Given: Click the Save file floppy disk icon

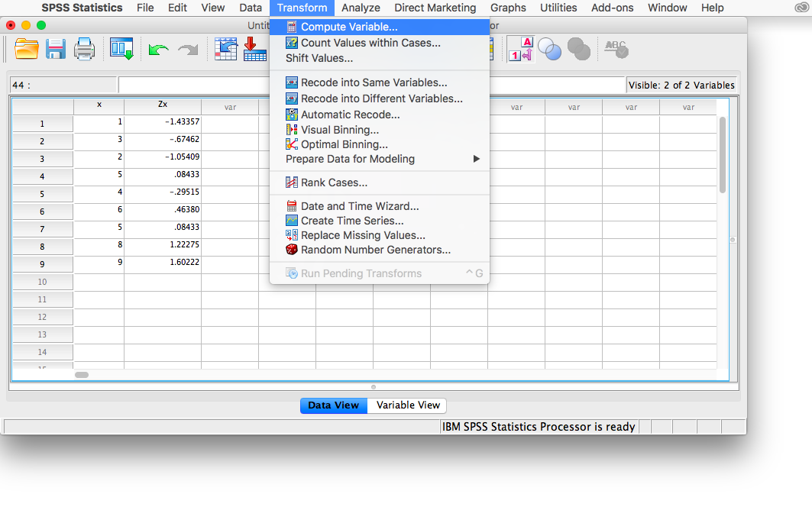Looking at the screenshot, I should (x=55, y=49).
